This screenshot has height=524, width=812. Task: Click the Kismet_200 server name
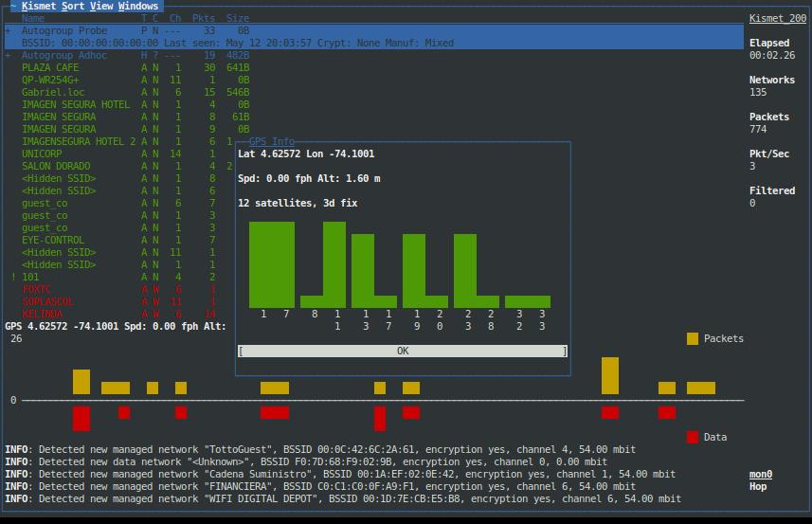(x=777, y=18)
